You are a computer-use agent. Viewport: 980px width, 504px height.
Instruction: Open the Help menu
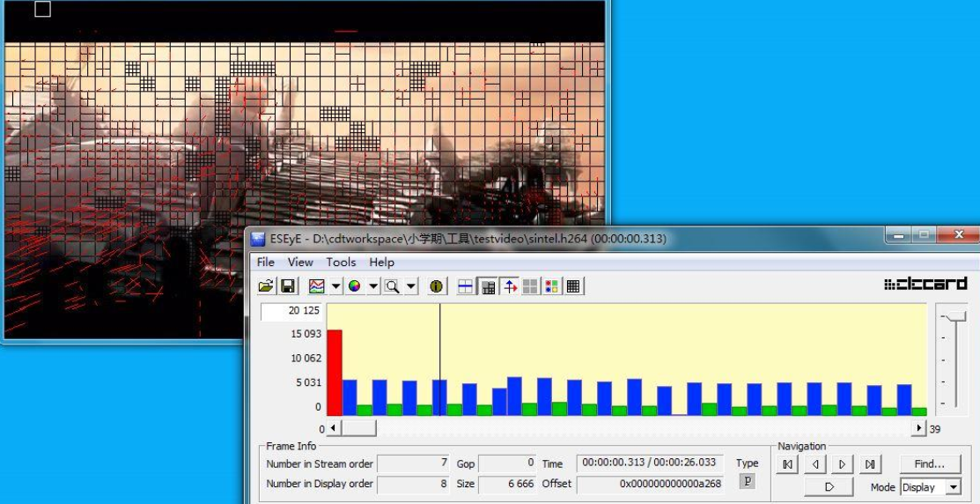381,262
